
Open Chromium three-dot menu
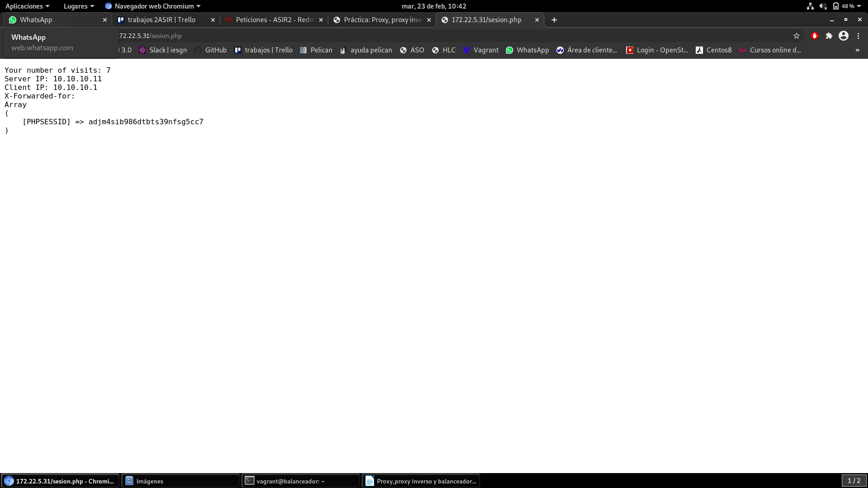click(x=858, y=36)
